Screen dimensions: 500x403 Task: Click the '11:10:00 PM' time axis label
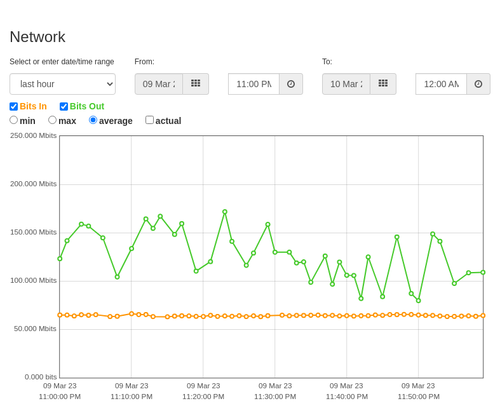pyautogui.click(x=131, y=397)
